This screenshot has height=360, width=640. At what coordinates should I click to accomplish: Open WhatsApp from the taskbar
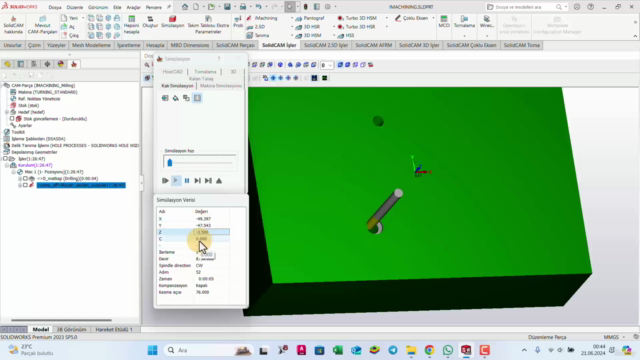448,350
